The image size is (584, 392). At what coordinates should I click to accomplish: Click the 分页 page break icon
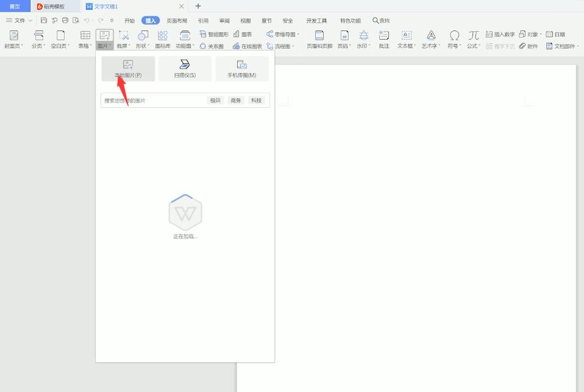click(x=39, y=35)
